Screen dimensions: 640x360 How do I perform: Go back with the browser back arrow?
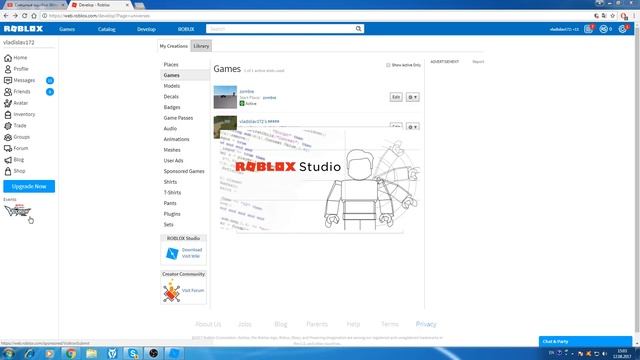[x=6, y=16]
